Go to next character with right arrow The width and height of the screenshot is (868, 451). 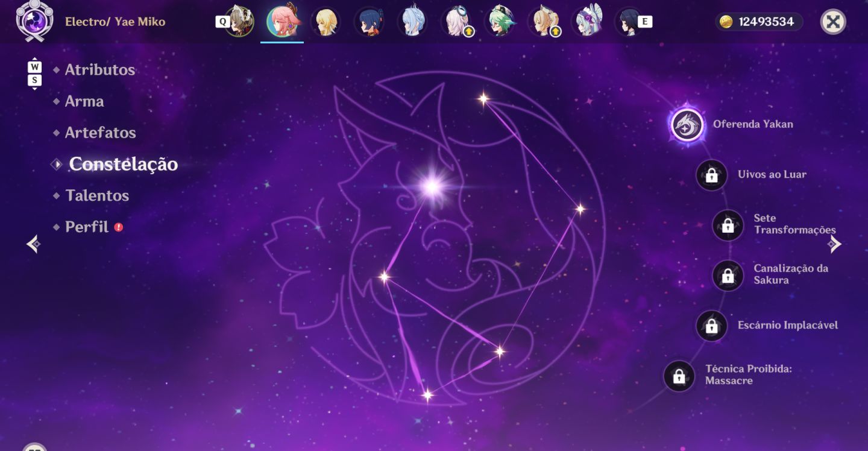click(x=835, y=244)
